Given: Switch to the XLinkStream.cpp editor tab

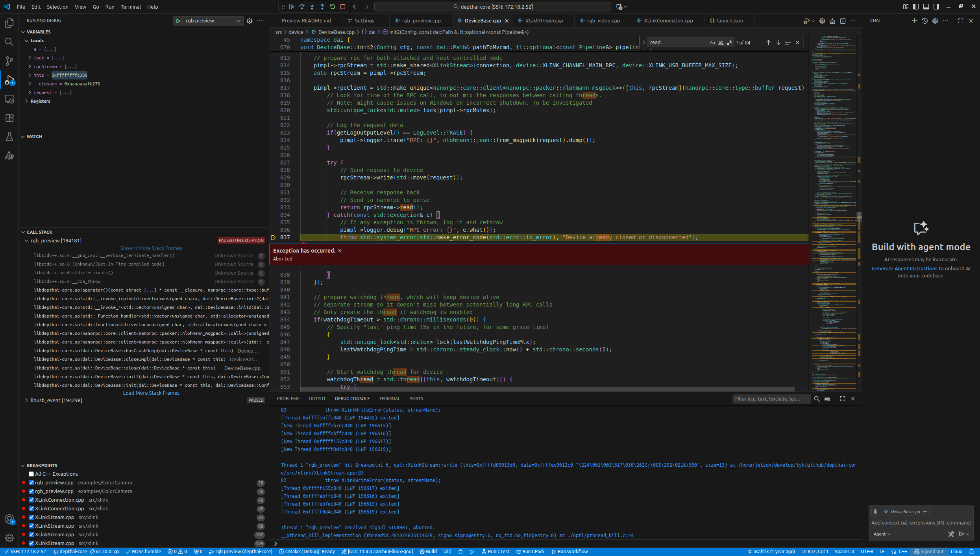Looking at the screenshot, I should click(x=544, y=21).
